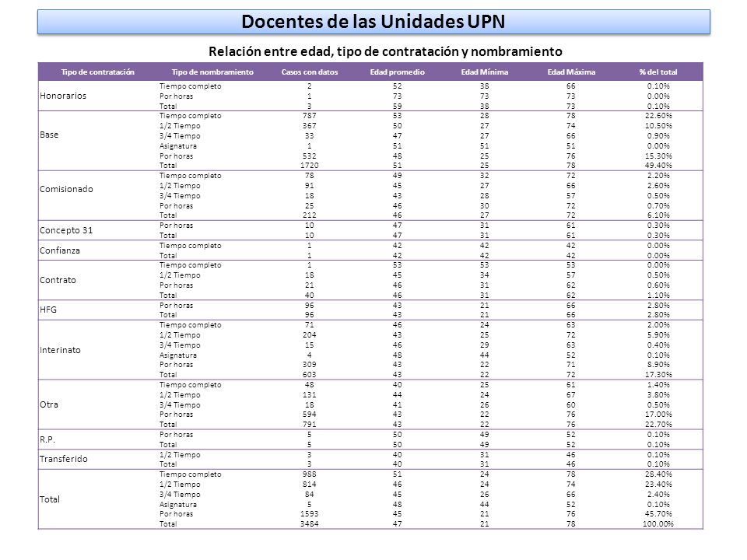Select the overall Por horas count '1593'

(x=309, y=514)
